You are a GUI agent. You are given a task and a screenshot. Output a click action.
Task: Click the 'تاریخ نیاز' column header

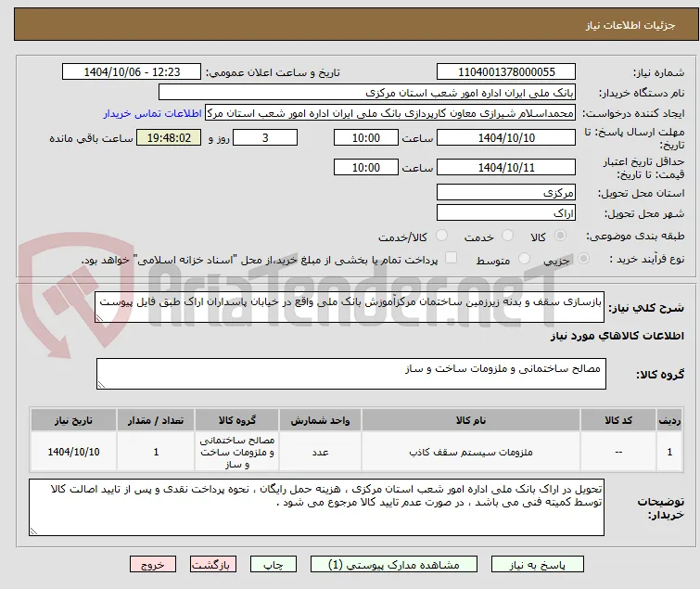(x=73, y=420)
